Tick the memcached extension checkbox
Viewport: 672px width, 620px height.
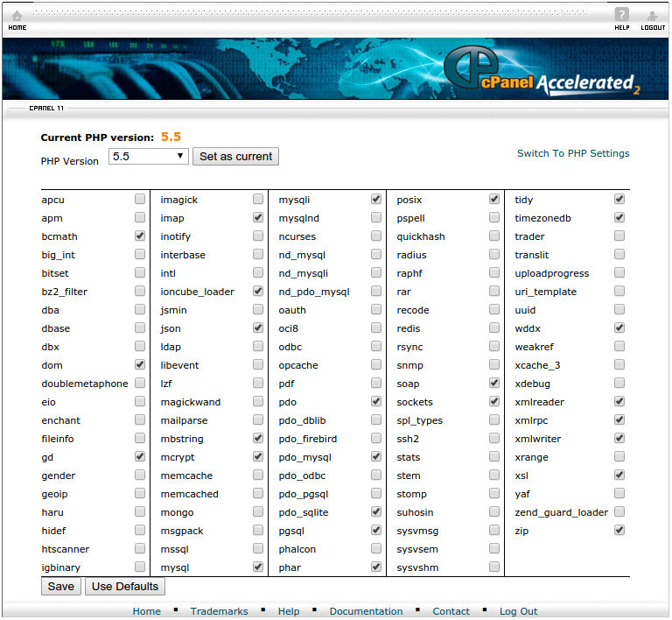pos(258,494)
